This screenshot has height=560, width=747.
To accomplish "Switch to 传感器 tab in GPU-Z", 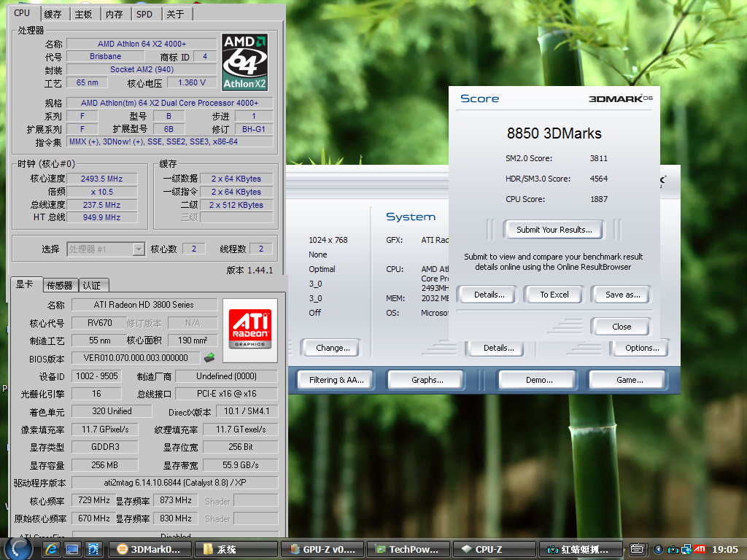I will (60, 285).
